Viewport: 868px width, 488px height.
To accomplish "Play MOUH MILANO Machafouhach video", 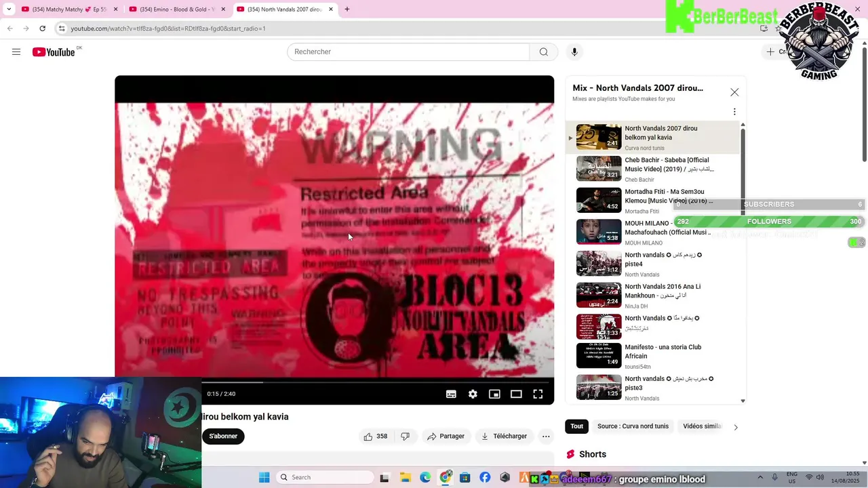I will (x=652, y=232).
